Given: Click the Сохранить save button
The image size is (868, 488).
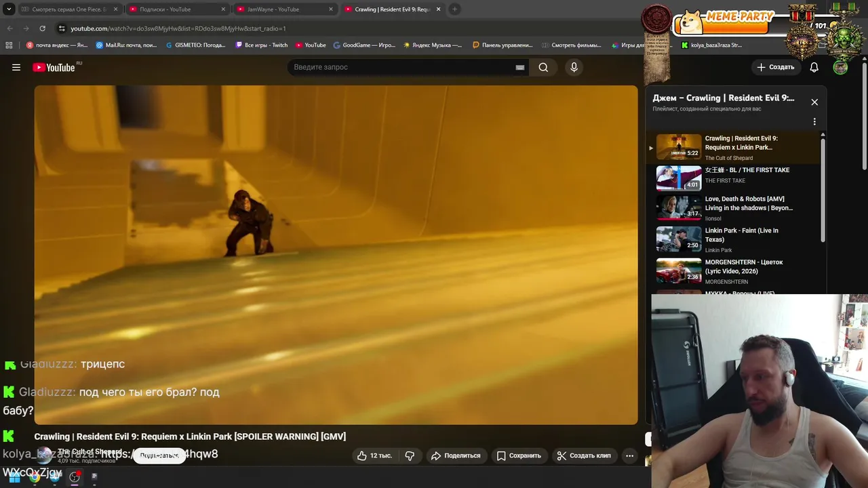Looking at the screenshot, I should coord(519,455).
